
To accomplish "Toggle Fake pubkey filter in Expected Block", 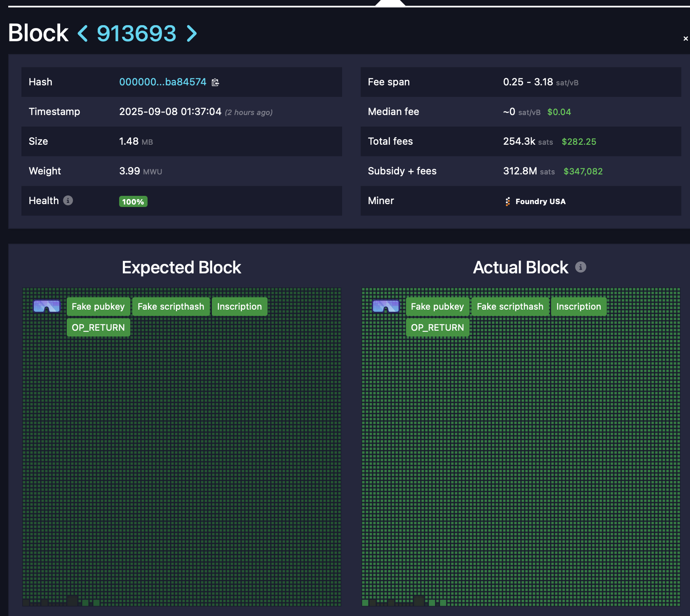I will [98, 306].
